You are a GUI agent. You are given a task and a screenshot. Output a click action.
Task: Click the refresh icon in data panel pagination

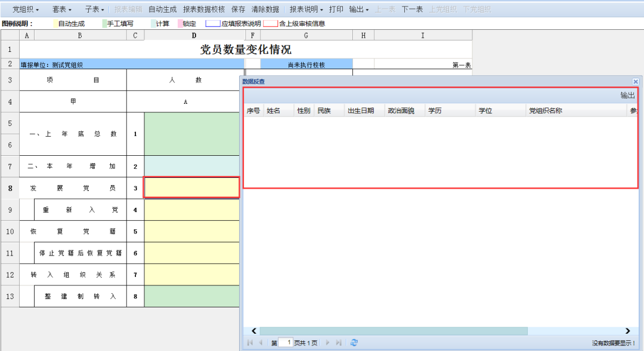click(354, 343)
